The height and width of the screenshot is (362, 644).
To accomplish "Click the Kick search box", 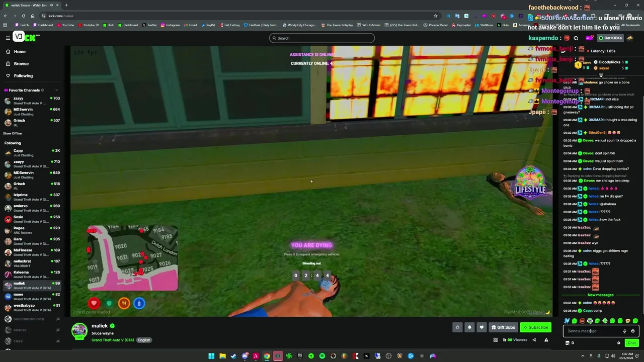I will click(322, 38).
